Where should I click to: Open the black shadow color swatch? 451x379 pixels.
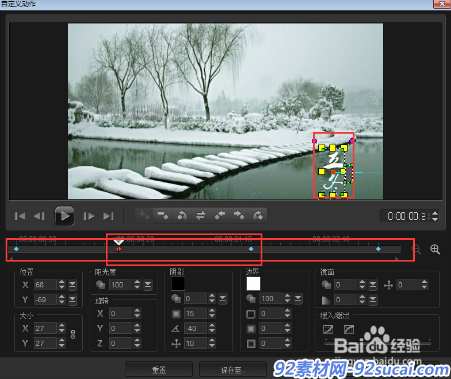pyautogui.click(x=178, y=284)
